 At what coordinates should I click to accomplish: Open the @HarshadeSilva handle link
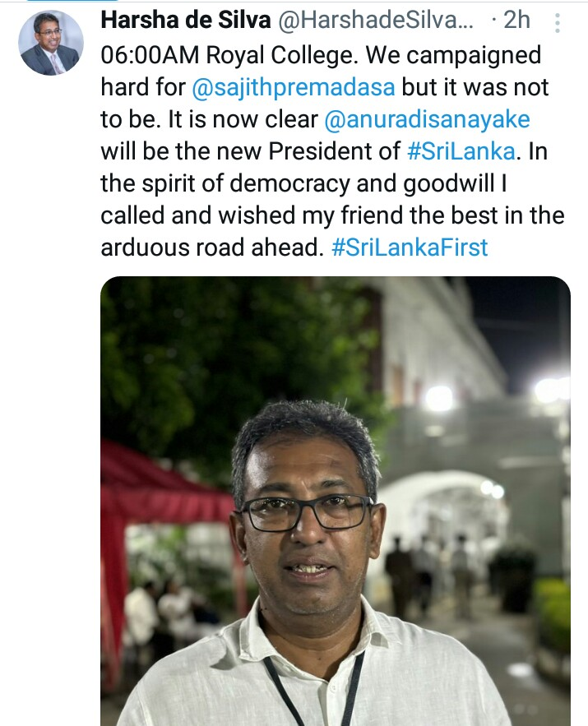click(376, 20)
